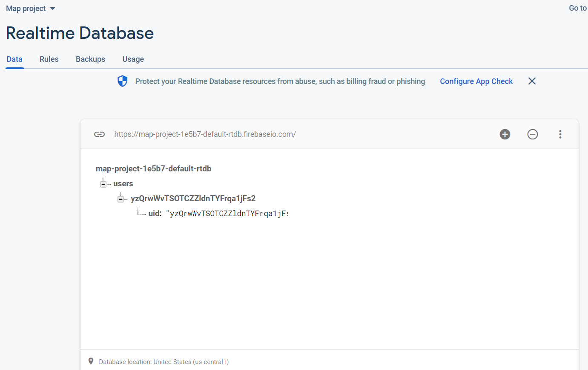Click the database URL text

tap(205, 134)
